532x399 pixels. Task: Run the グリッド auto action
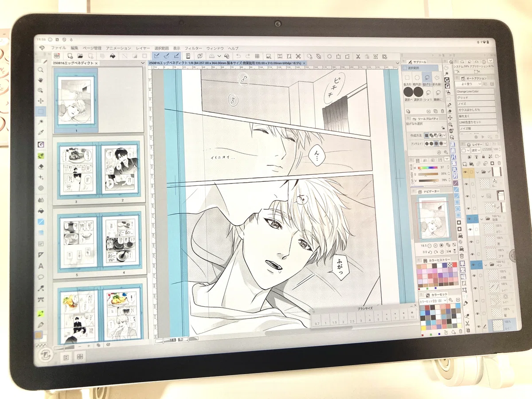pos(475,98)
